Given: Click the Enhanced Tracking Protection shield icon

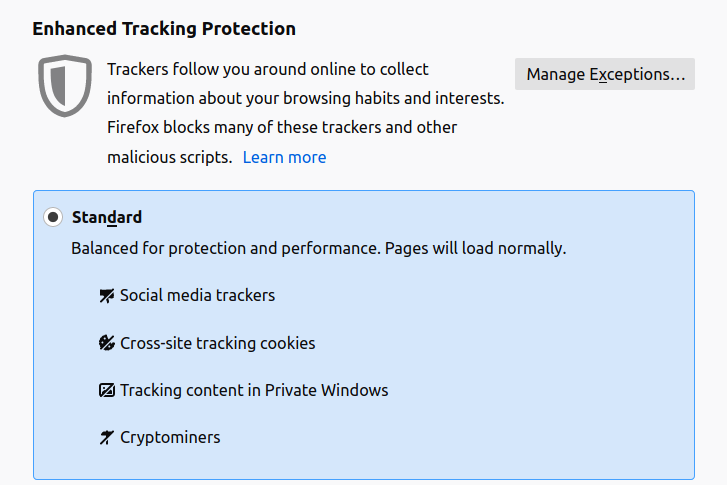Looking at the screenshot, I should [65, 85].
